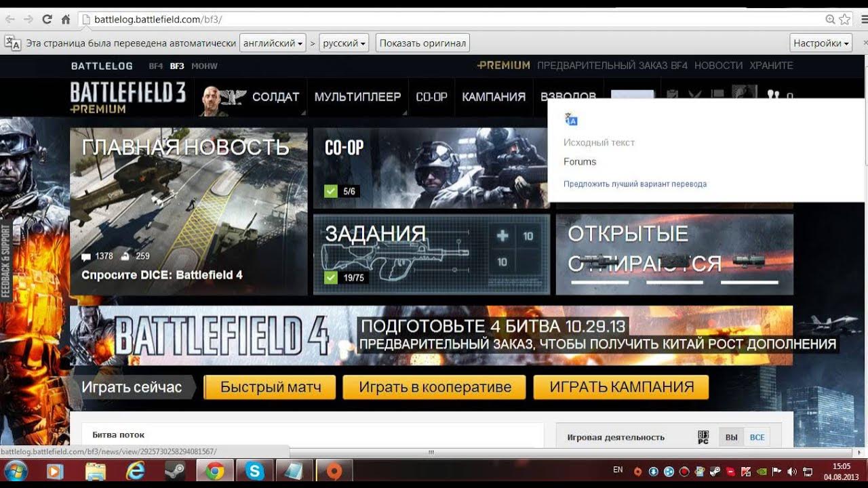Screen dimensions: 868x488
Task: Click the crossed-tools icon in header
Action: (695, 96)
